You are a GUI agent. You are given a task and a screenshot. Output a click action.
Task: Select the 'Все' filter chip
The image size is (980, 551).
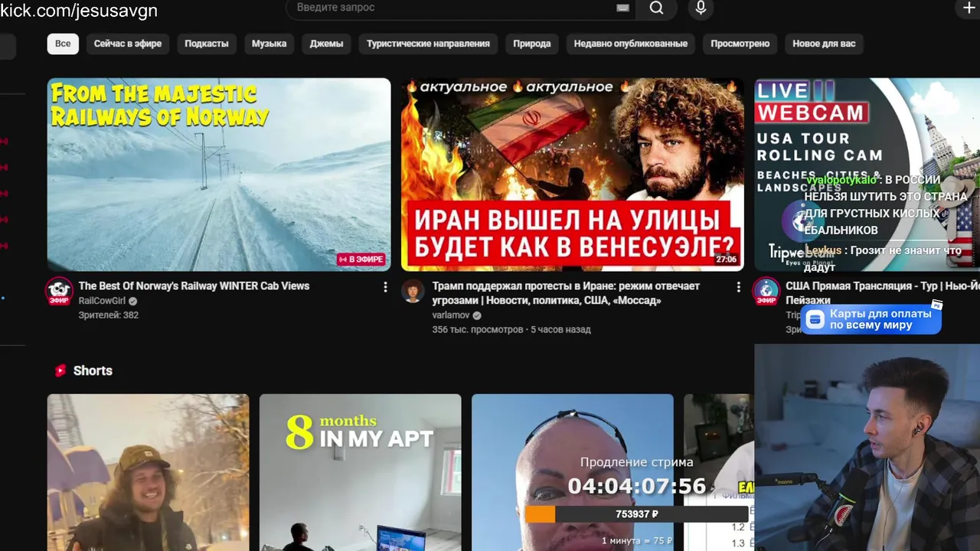[x=63, y=44]
